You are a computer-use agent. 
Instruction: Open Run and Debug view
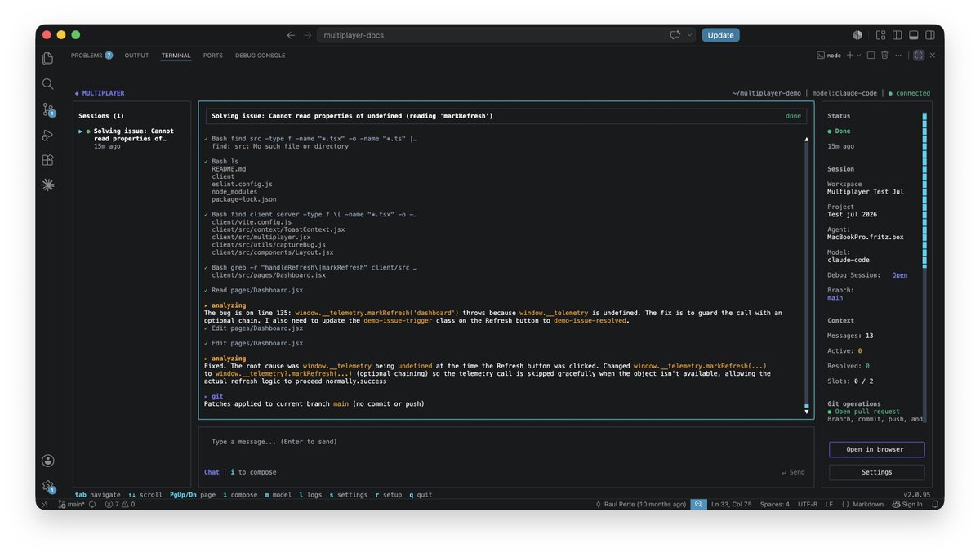(x=48, y=135)
